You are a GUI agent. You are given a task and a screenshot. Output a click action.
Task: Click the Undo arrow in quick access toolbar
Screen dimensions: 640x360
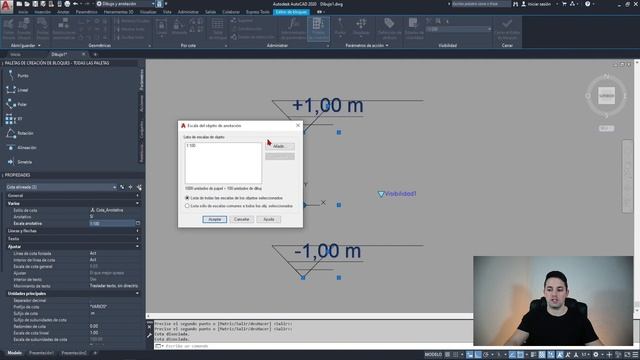(x=75, y=4)
